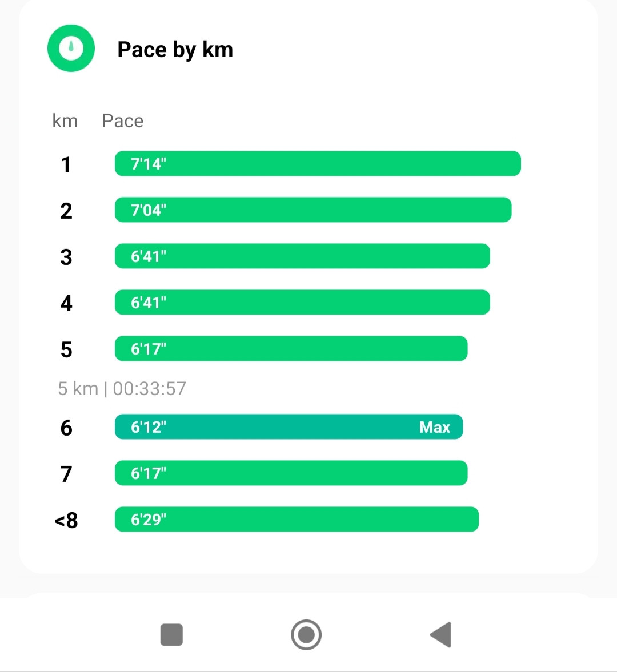Tap the Android home circle button
This screenshot has height=672, width=617.
pyautogui.click(x=306, y=635)
